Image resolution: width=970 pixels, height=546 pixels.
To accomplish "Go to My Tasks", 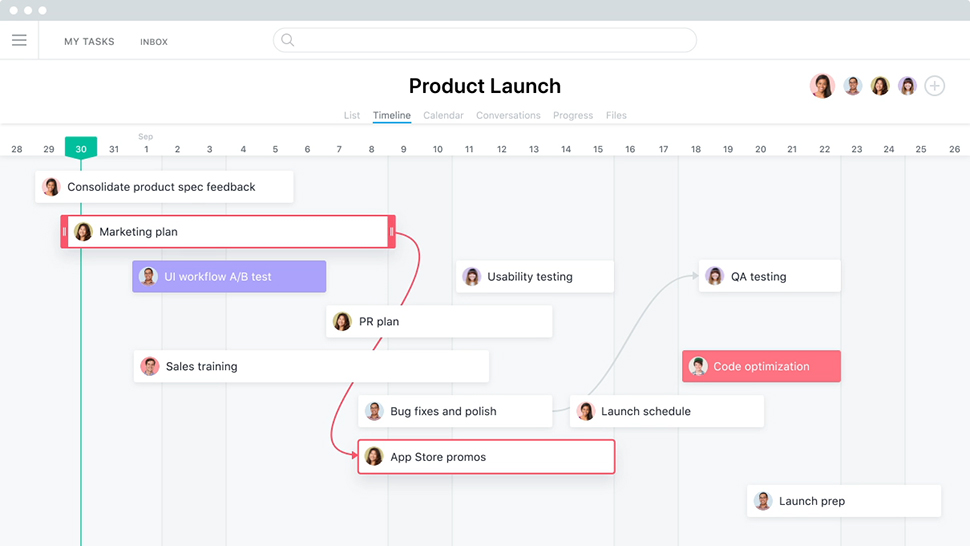I will 89,41.
